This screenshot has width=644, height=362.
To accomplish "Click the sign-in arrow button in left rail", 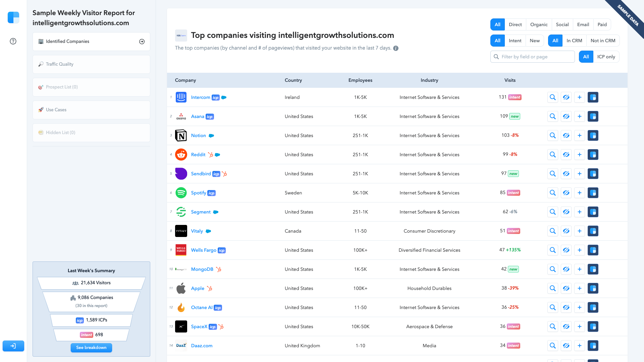I will pos(13,346).
